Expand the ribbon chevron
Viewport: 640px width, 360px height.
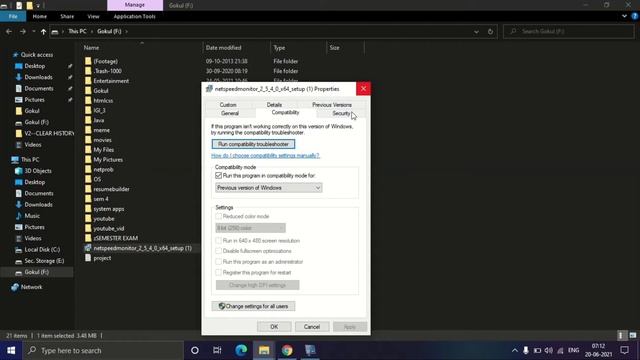click(624, 16)
